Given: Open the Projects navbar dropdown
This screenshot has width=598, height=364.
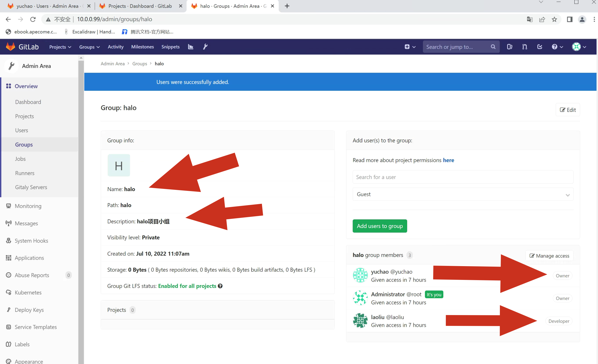Looking at the screenshot, I should click(60, 47).
